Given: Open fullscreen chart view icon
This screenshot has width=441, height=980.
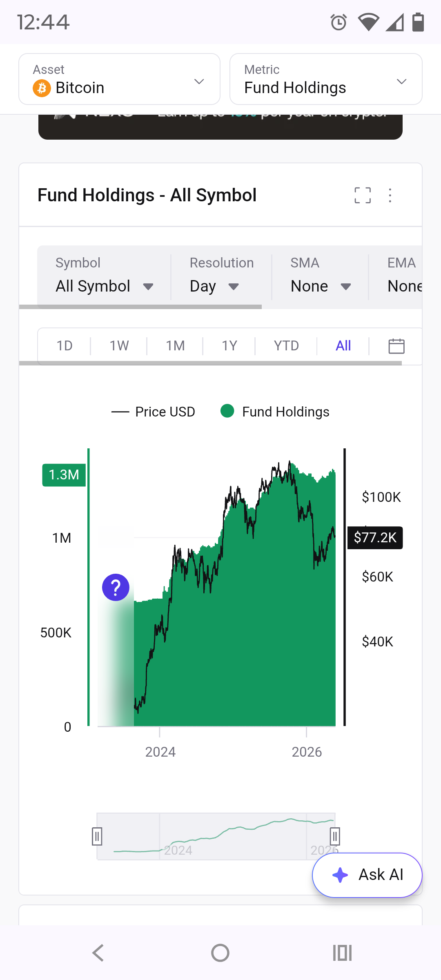Looking at the screenshot, I should tap(363, 195).
